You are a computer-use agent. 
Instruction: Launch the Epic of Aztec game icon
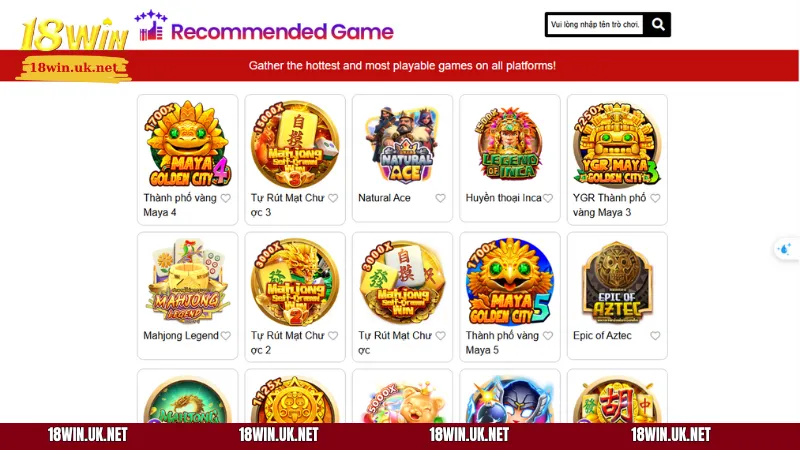click(x=617, y=282)
